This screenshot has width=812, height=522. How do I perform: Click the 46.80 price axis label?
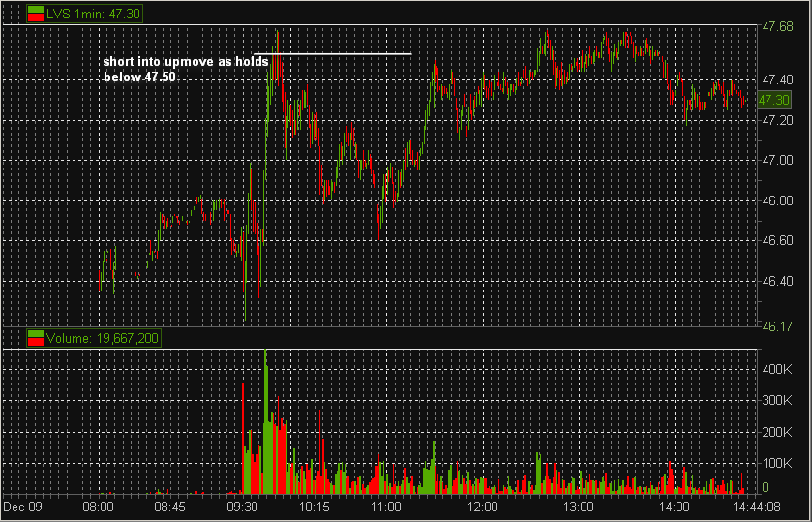pyautogui.click(x=777, y=200)
